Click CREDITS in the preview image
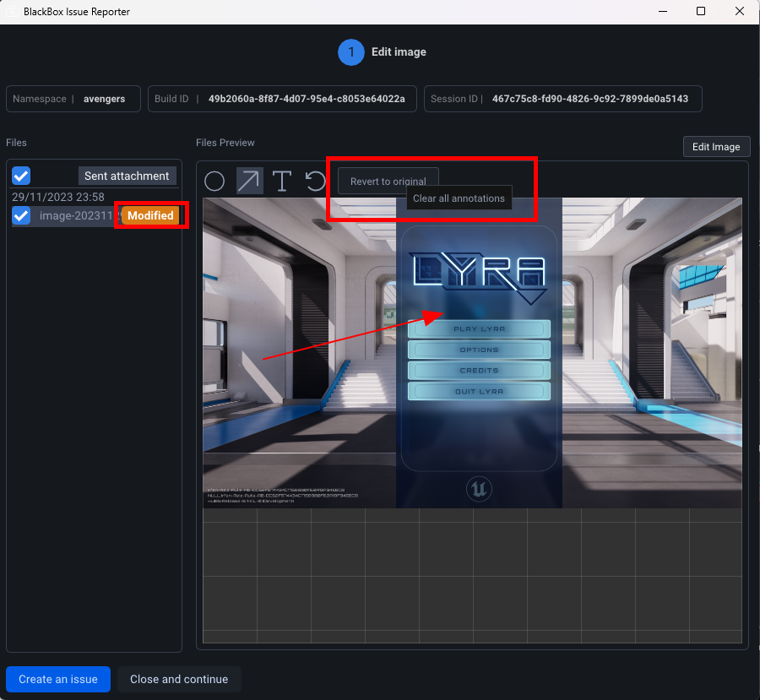The image size is (760, 700). point(479,371)
